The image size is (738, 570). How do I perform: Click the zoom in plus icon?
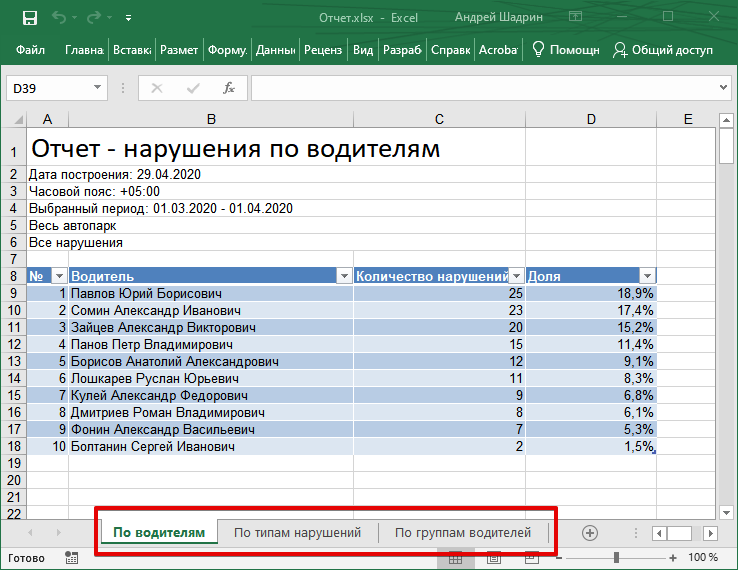point(674,557)
